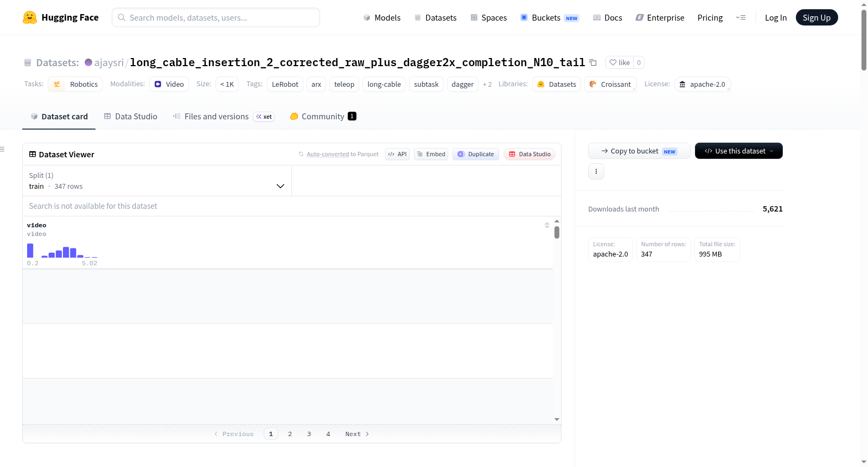Like this dataset with the heart button

point(620,62)
